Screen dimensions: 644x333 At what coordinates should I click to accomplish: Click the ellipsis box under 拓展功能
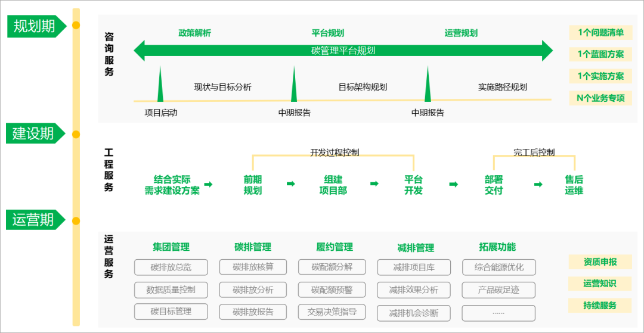499,313
